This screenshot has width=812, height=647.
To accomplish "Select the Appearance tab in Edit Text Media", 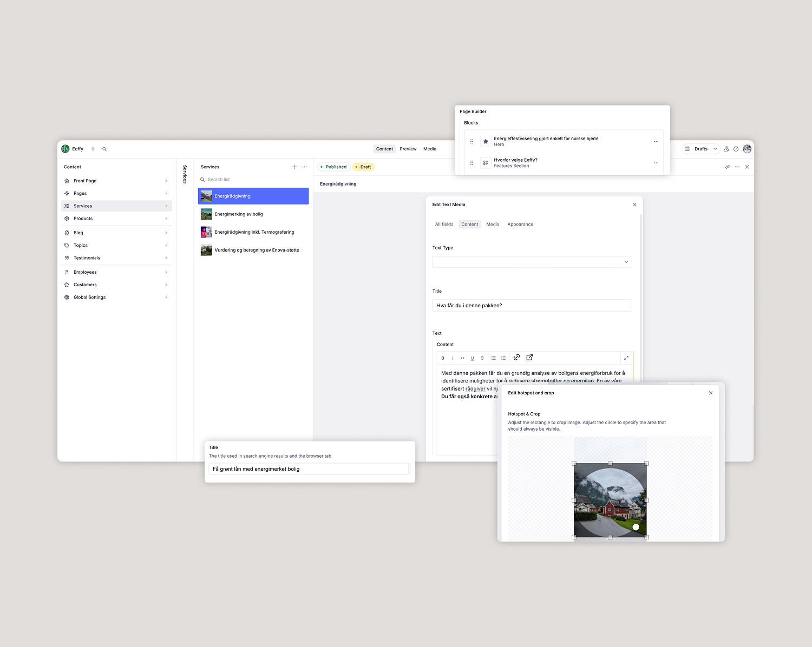I will pyautogui.click(x=520, y=225).
